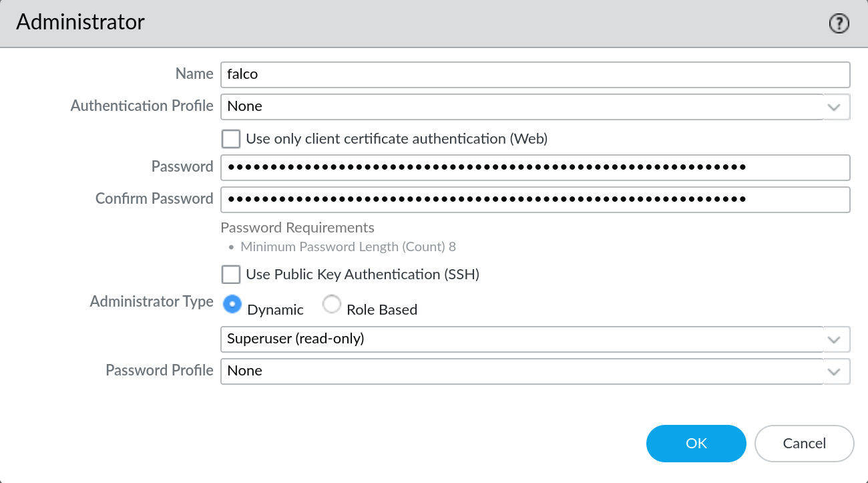Enable client certificate authentication (Web) checkbox

231,139
